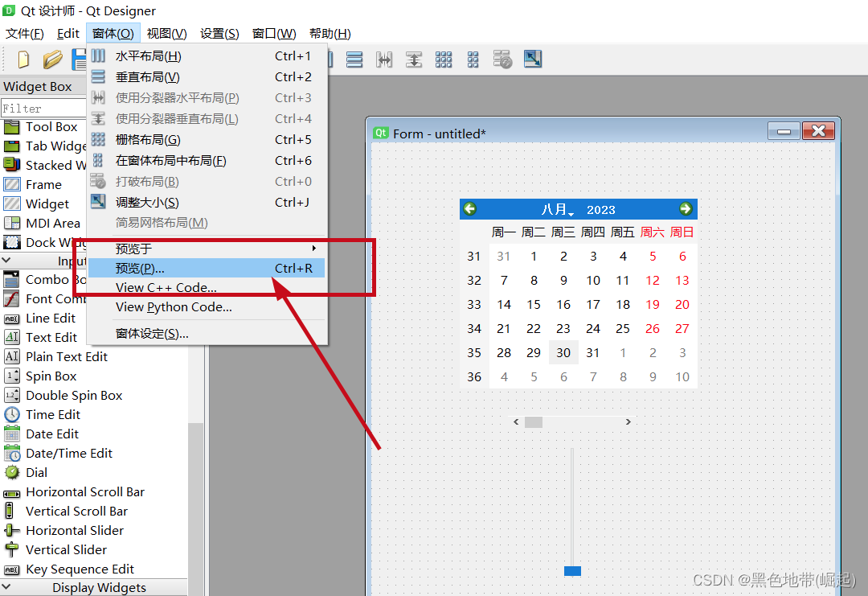Click calendar date 30 highlighted
The width and height of the screenshot is (868, 596).
pyautogui.click(x=563, y=353)
